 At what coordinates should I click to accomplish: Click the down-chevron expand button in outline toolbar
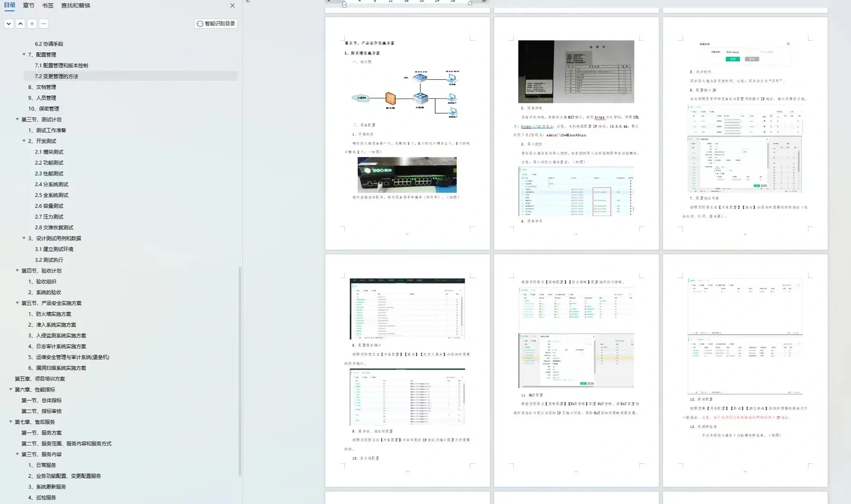pyautogui.click(x=9, y=24)
